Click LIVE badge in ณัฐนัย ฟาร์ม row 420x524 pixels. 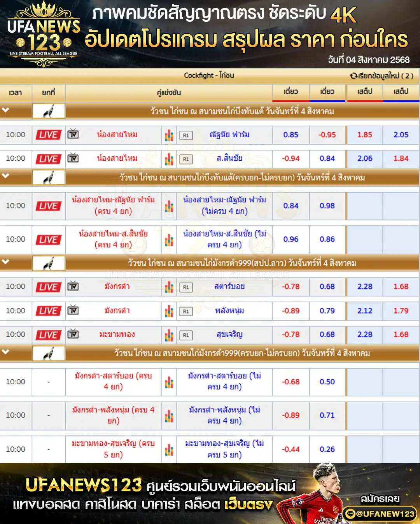point(48,135)
